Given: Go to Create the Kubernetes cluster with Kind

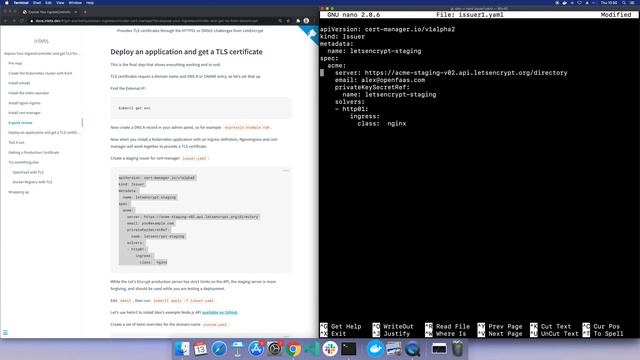Looking at the screenshot, I should [40, 73].
